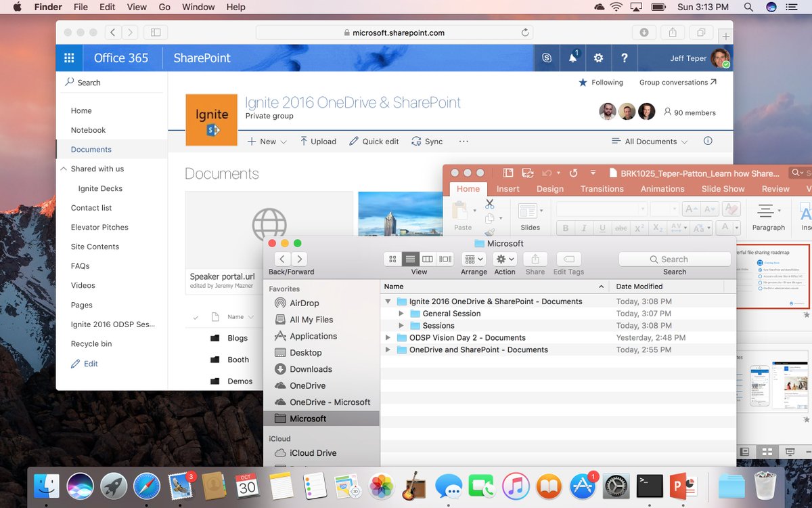812x508 pixels.
Task: Open the Finder Action gear dropdown
Action: (505, 259)
